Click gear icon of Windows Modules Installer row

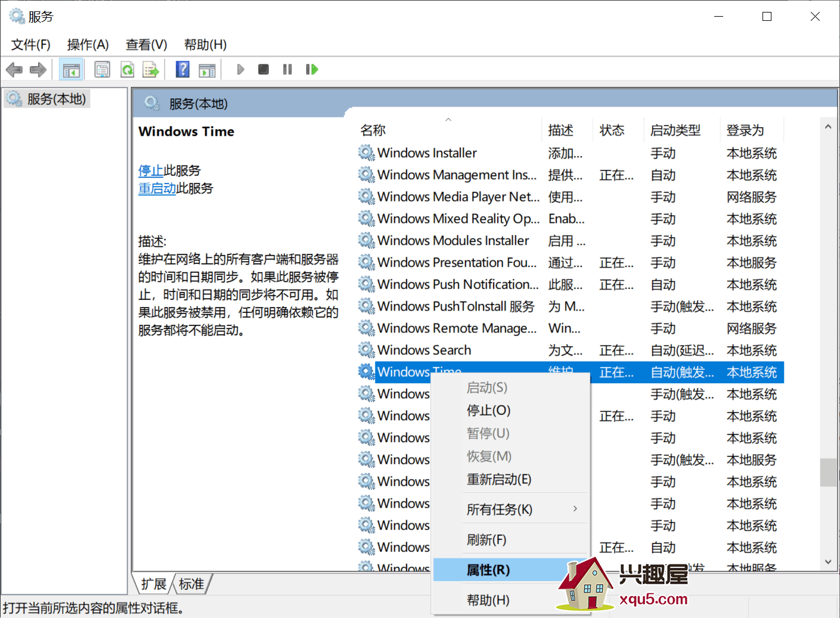click(x=366, y=241)
